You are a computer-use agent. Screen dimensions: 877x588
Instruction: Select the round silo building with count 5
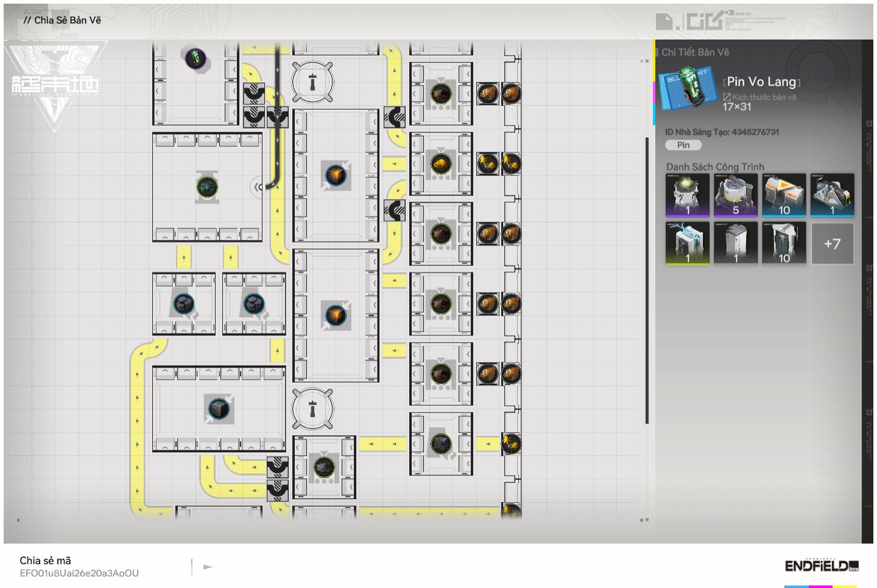coord(735,195)
